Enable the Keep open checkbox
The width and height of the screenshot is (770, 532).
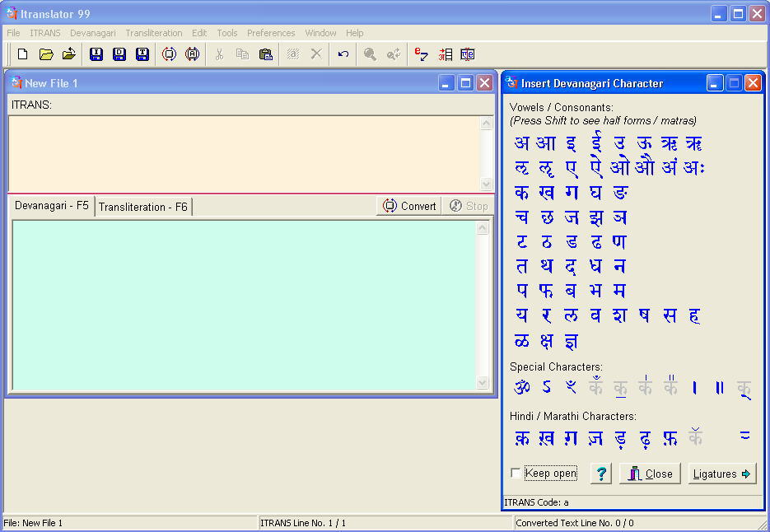click(516, 473)
